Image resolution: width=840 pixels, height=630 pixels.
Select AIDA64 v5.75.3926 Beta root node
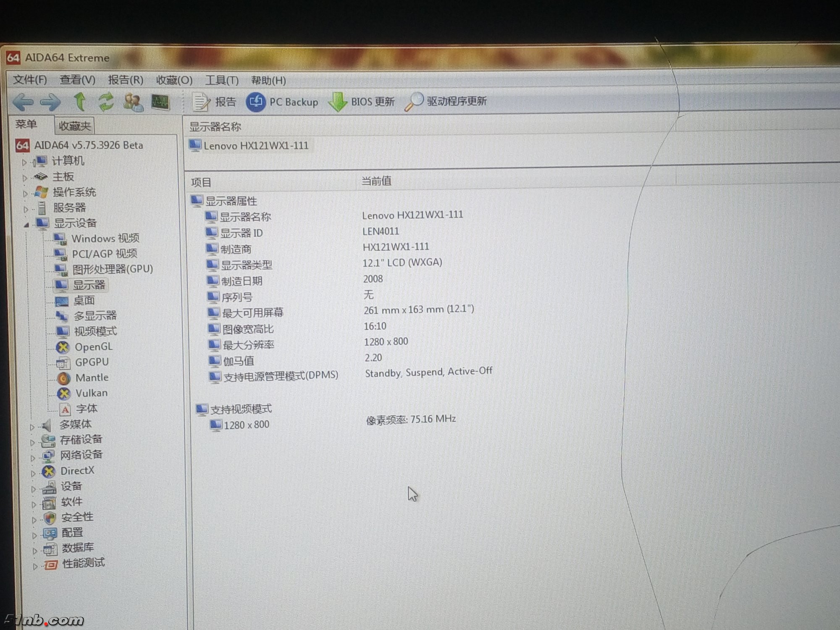click(x=79, y=145)
